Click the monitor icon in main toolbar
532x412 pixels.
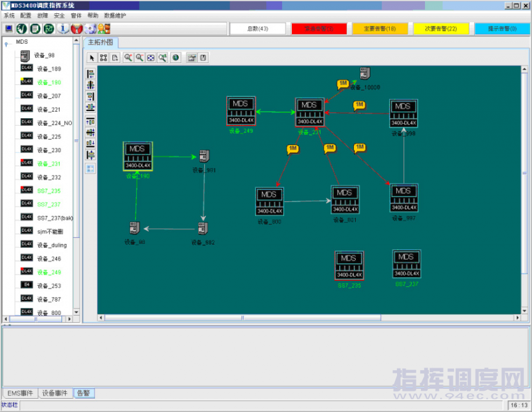[9, 29]
